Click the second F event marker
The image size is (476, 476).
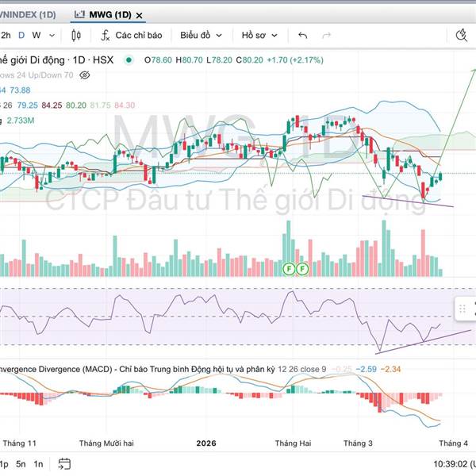click(x=302, y=269)
